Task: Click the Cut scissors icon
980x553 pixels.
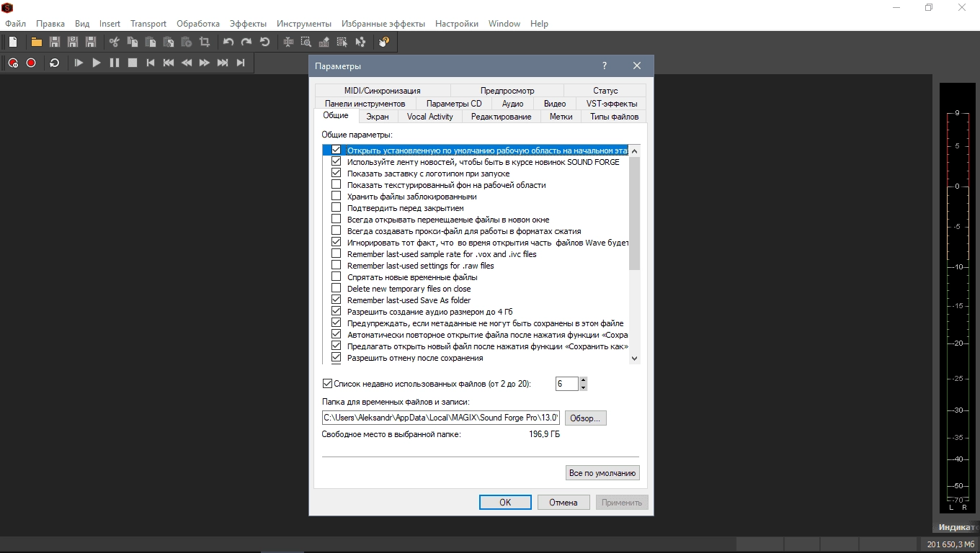Action: coord(114,42)
